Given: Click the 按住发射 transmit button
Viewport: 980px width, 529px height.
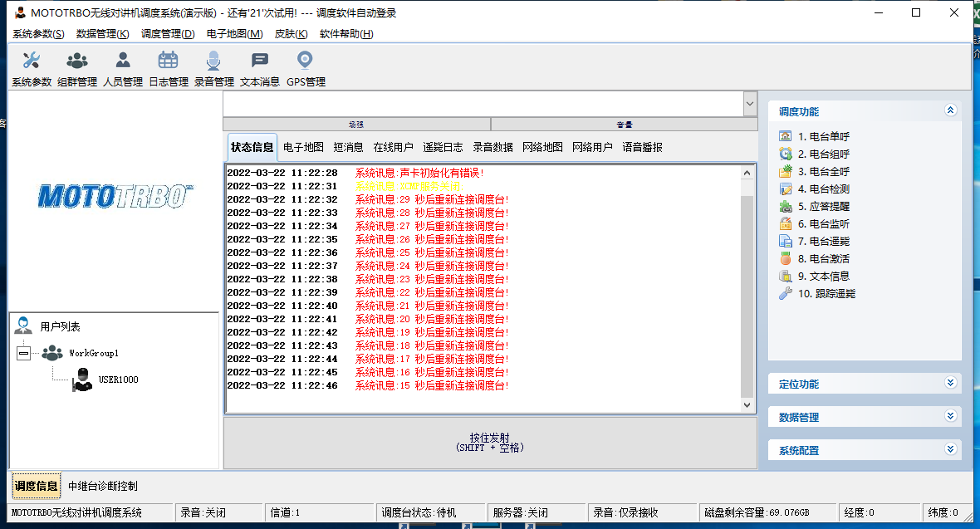Looking at the screenshot, I should pyautogui.click(x=490, y=443).
